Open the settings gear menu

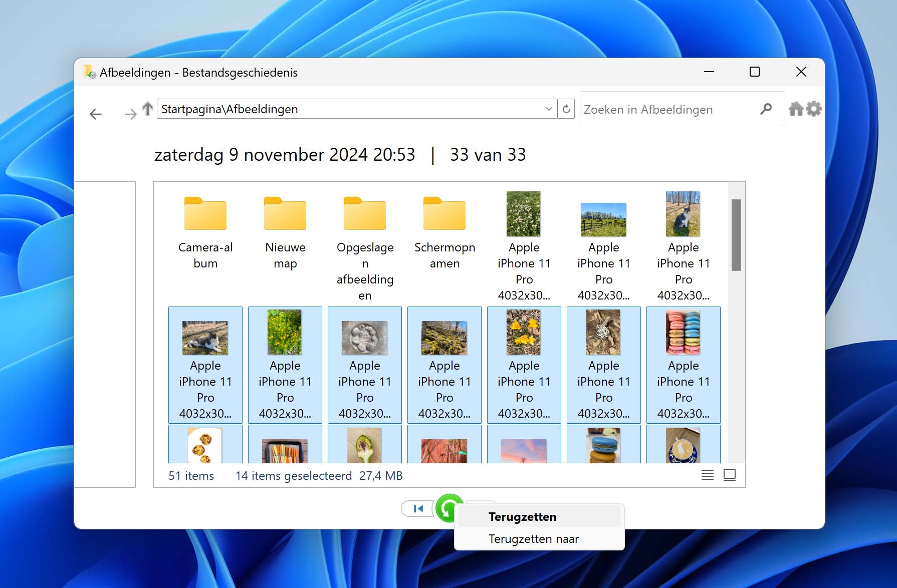(814, 109)
